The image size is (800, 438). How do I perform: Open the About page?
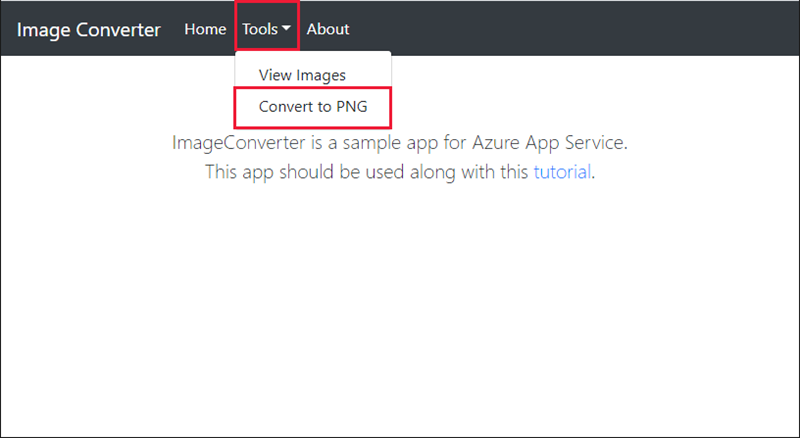[328, 29]
